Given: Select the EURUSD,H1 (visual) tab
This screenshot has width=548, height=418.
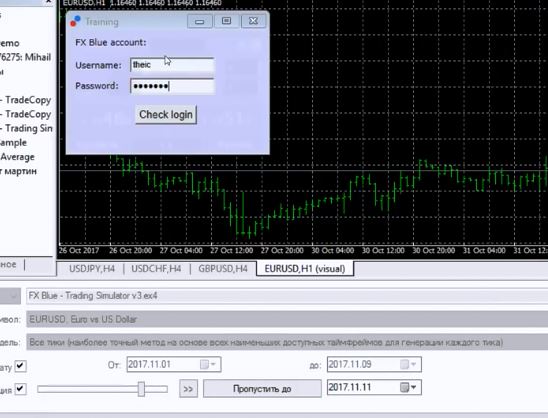Looking at the screenshot, I should tap(305, 269).
